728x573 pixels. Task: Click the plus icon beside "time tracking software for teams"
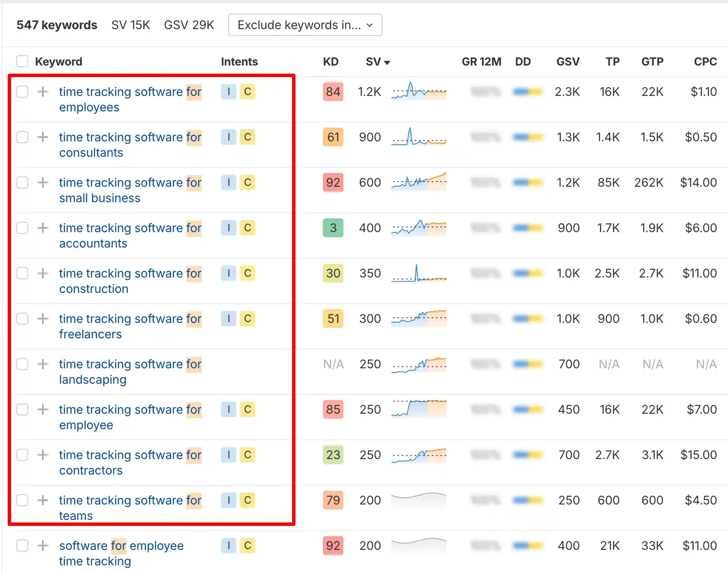click(x=42, y=500)
